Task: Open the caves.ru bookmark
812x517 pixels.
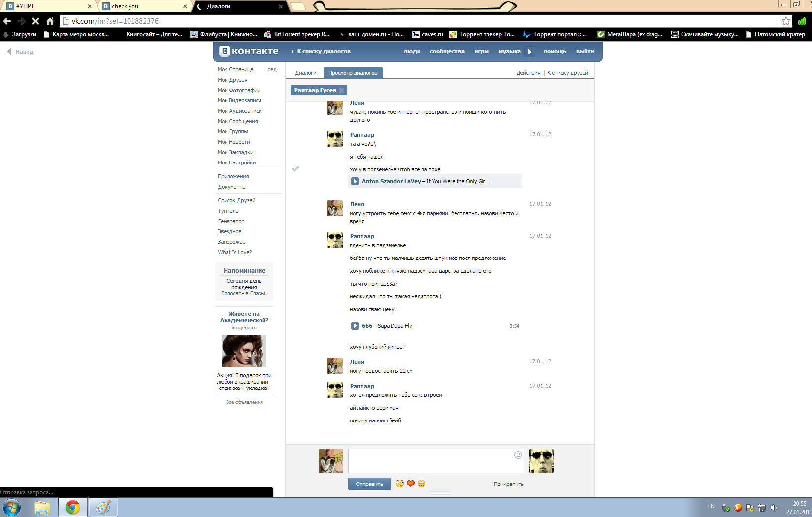Action: (427, 34)
